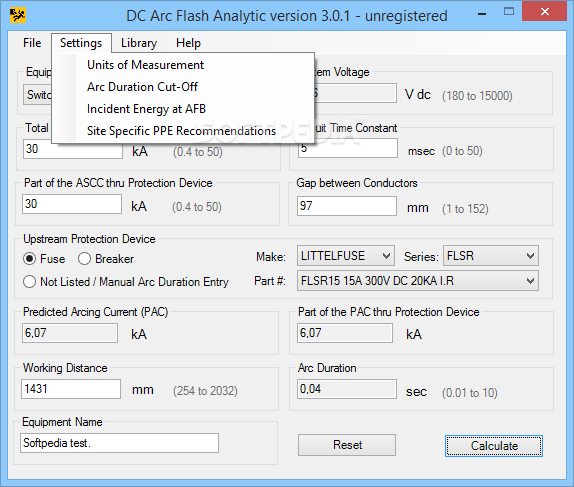Close the open Settings menu

coord(81,43)
